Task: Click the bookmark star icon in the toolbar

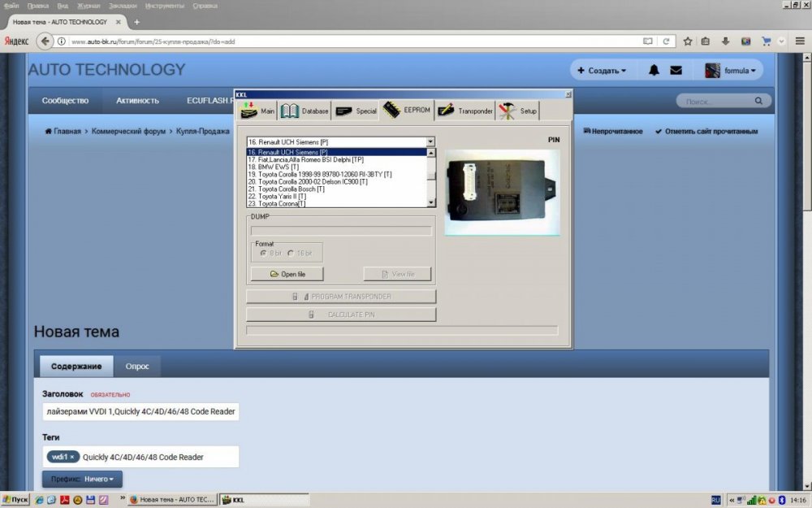Action: (687, 41)
